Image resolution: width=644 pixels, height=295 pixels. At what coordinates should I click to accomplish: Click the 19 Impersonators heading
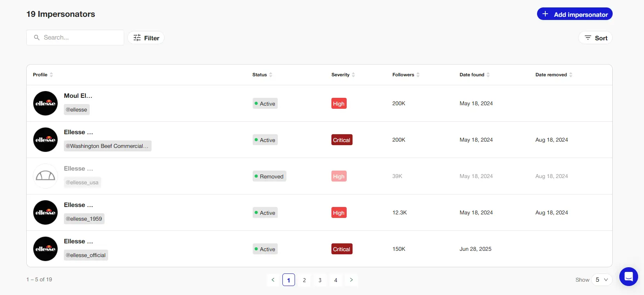coord(61,14)
